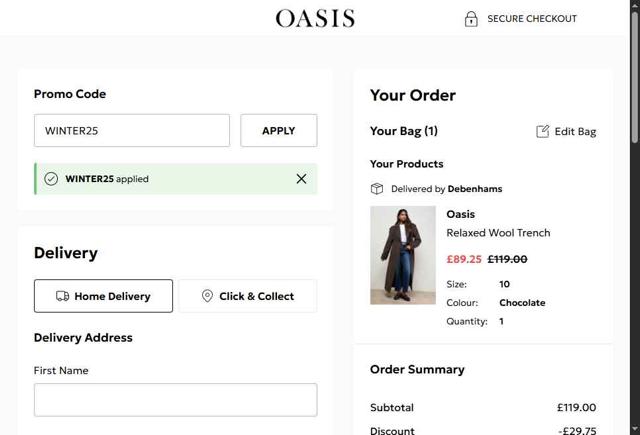Open the Edit Bag link

(x=575, y=131)
